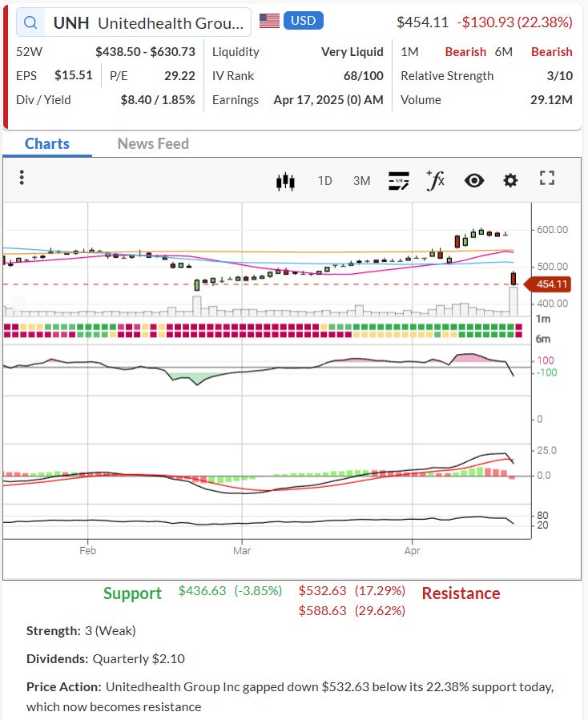Click the Relative Strength value 3/10
588x720 pixels.
pyautogui.click(x=559, y=76)
